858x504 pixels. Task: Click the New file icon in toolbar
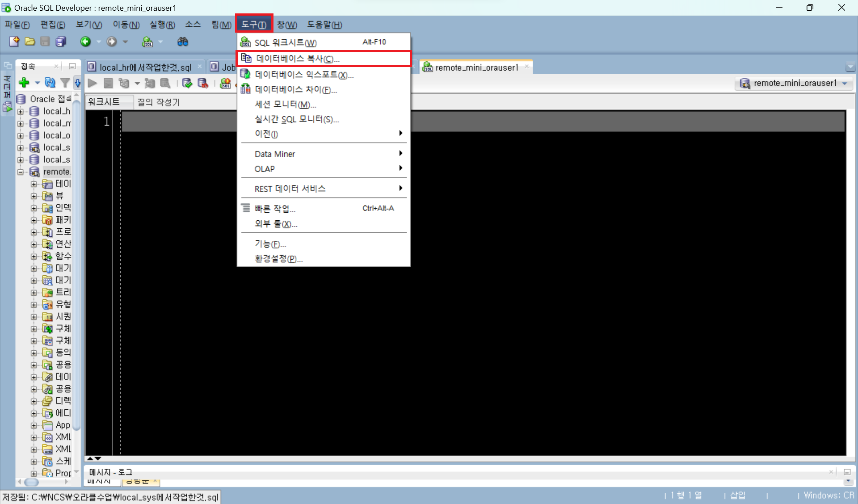pyautogui.click(x=14, y=42)
